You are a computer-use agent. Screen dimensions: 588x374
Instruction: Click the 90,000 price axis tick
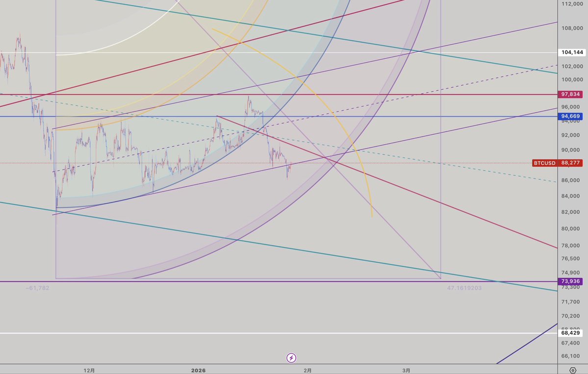click(x=570, y=150)
